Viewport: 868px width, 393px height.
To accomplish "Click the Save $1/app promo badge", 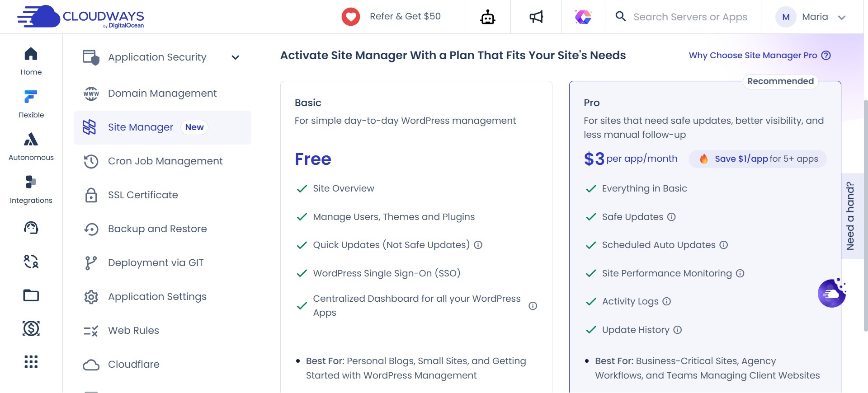I will pyautogui.click(x=758, y=159).
